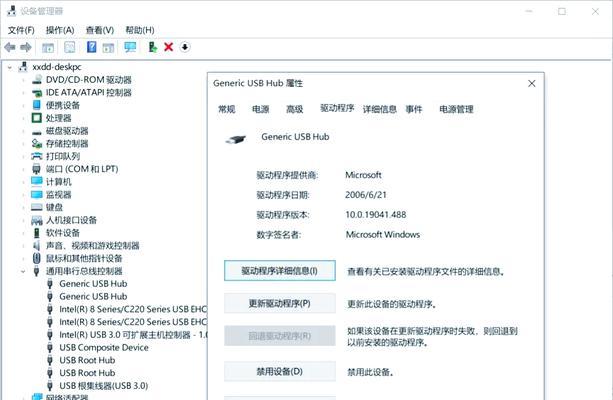This screenshot has width=613, height=400.
Task: Click the USB plug icon beside Generic USB Hub
Action: tap(235, 139)
